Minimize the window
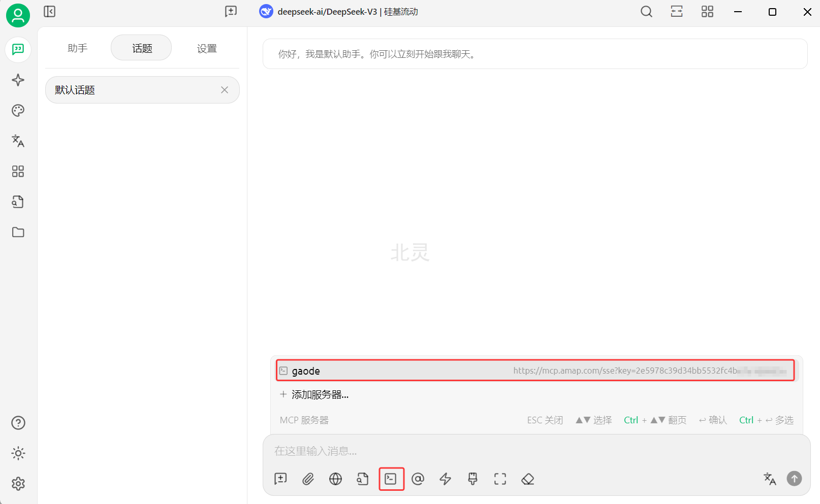Viewport: 820px width, 504px height. tap(738, 12)
